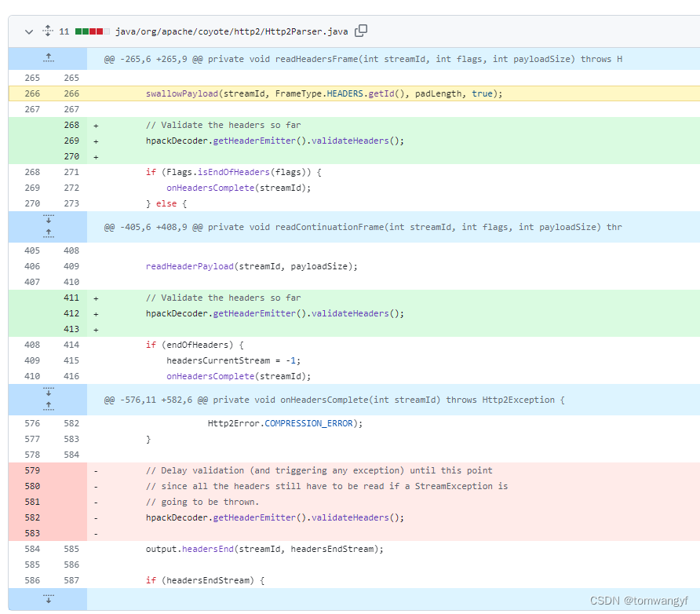Expand all lines icon beside file name

click(48, 31)
